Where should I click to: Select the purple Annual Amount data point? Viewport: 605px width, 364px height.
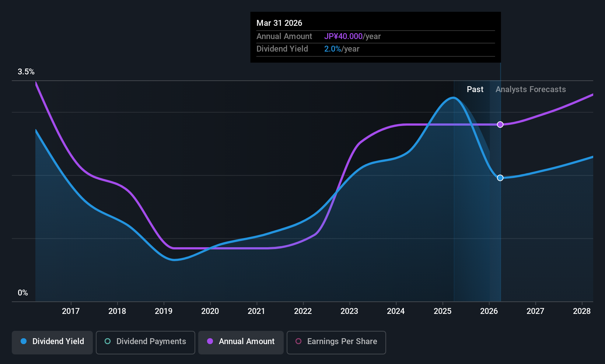pyautogui.click(x=500, y=125)
